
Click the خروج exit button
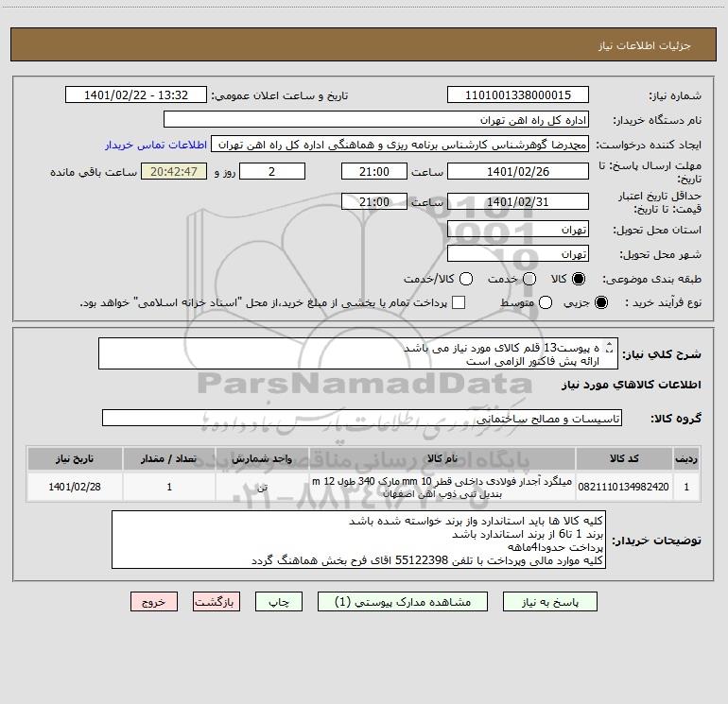coord(154,601)
